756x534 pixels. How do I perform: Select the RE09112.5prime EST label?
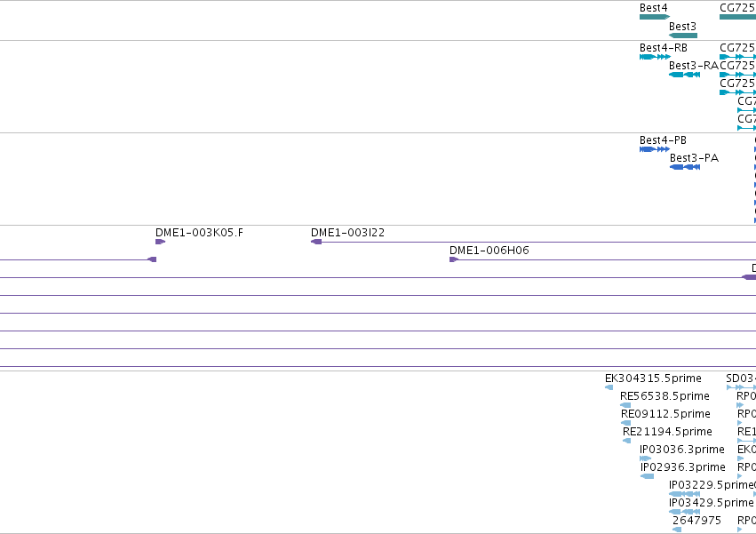[665, 414]
